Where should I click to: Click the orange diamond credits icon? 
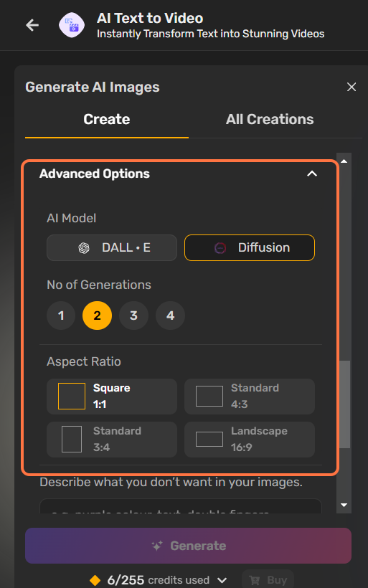[95, 580]
